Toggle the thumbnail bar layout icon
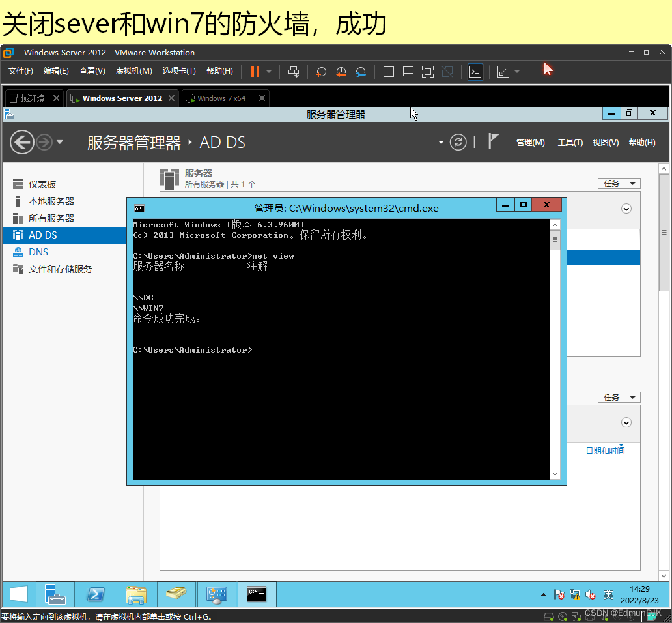The height and width of the screenshot is (623, 672). point(408,72)
